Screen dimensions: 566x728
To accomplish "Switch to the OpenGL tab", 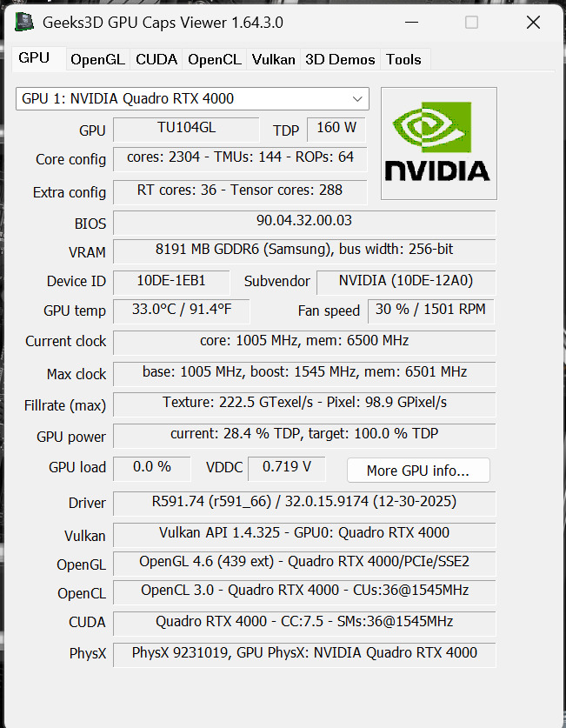I will [97, 60].
